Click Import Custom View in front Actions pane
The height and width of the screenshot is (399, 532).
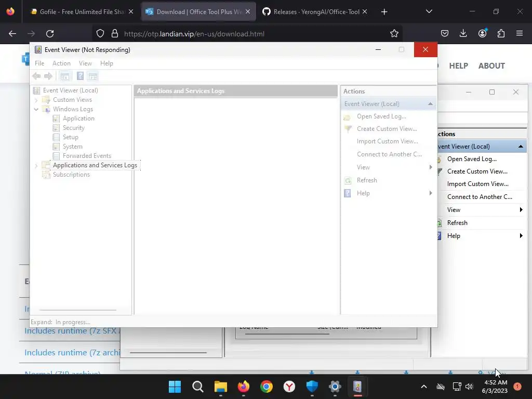pos(388,141)
